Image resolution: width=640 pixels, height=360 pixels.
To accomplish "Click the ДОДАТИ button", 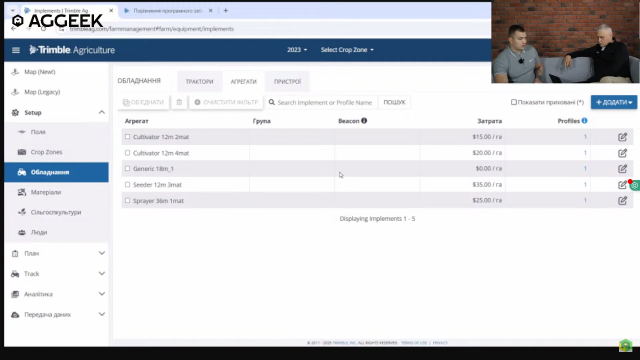I will pyautogui.click(x=614, y=102).
